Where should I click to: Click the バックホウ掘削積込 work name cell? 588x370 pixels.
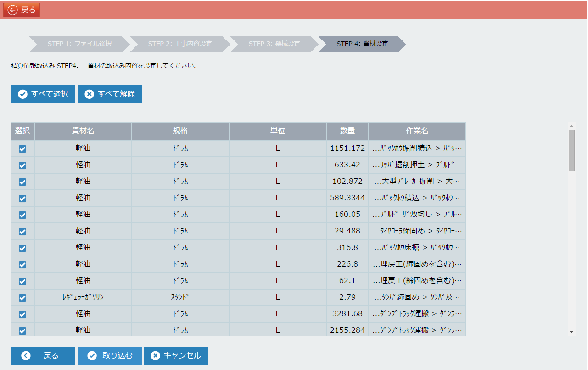pyautogui.click(x=417, y=148)
